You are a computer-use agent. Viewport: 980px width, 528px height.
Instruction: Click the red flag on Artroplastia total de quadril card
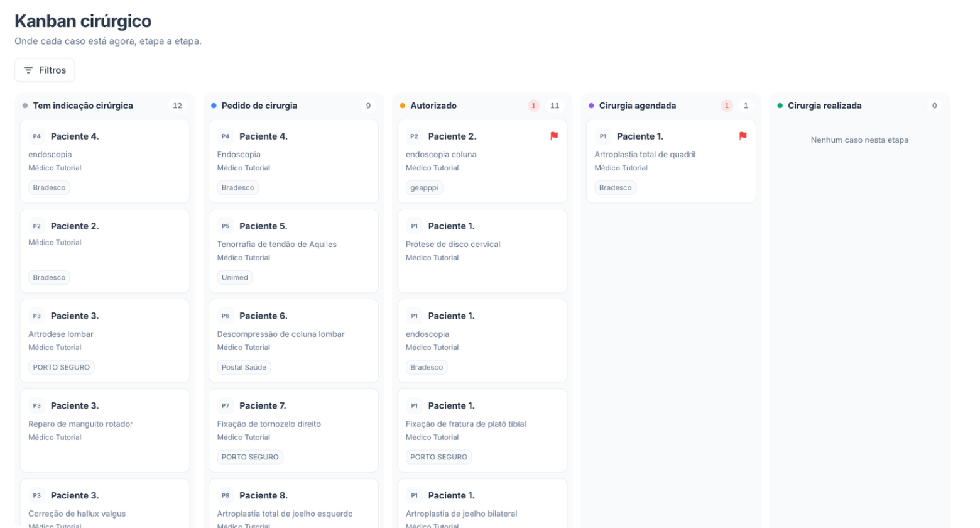point(743,136)
